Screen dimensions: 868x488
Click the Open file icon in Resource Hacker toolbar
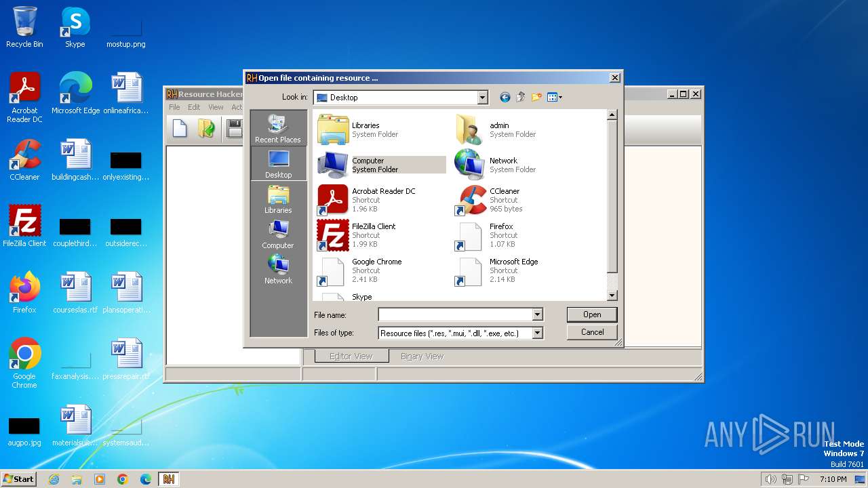click(206, 128)
